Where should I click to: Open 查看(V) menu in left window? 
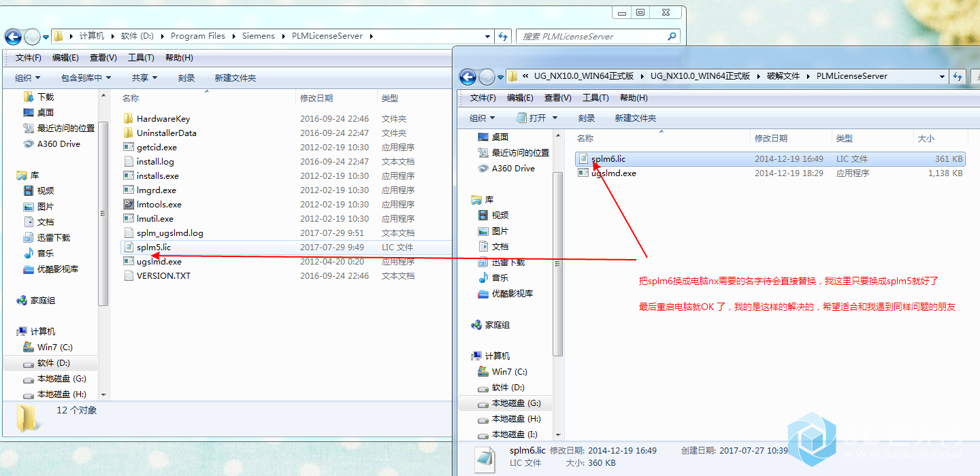coord(103,57)
